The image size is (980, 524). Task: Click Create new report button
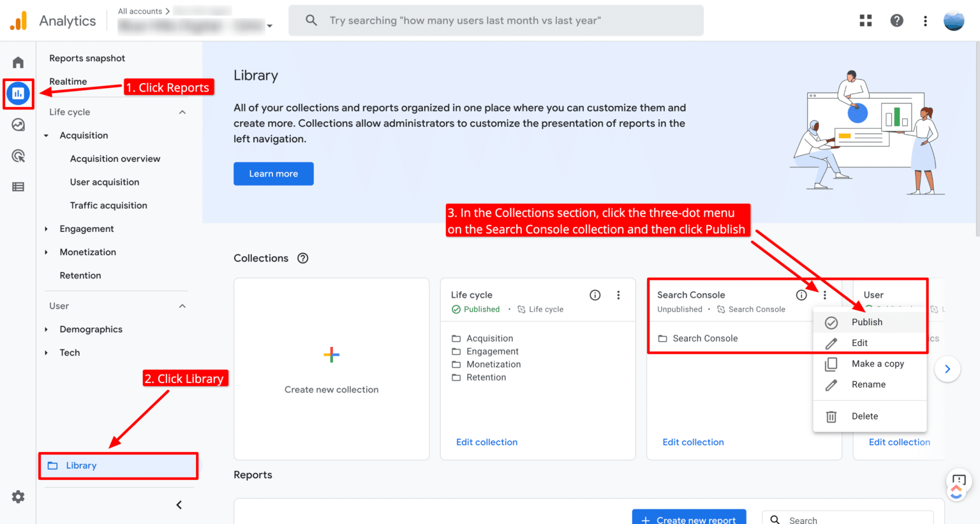tap(688, 518)
